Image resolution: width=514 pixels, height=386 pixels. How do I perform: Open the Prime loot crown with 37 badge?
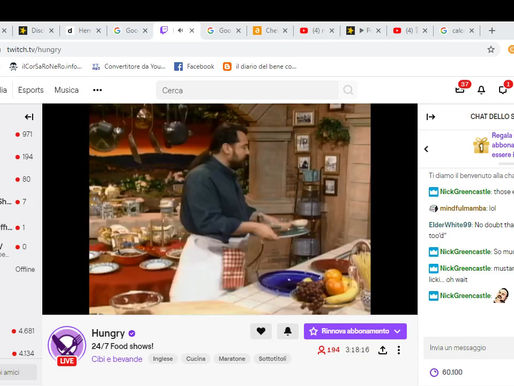point(460,89)
